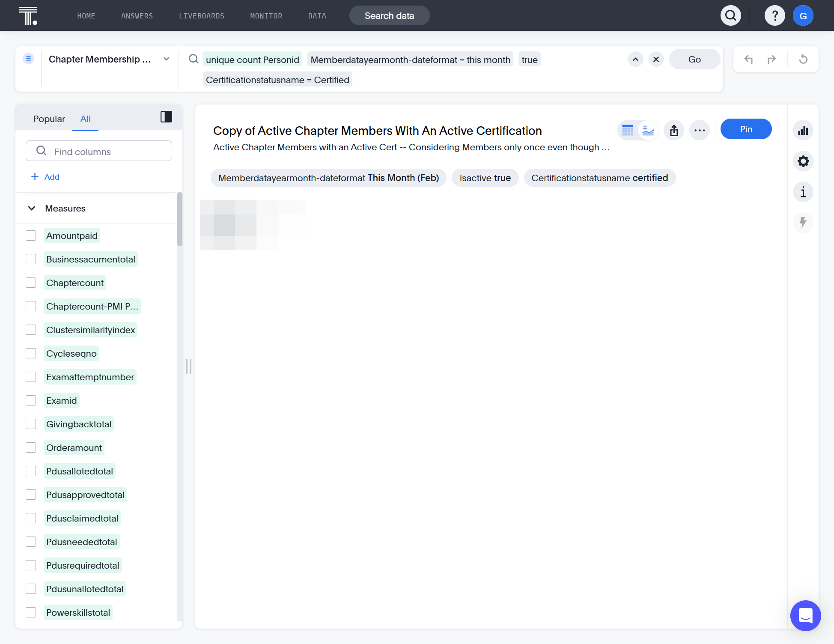Check the Clustersimilarityindex checkbox
The height and width of the screenshot is (644, 834).
click(31, 330)
